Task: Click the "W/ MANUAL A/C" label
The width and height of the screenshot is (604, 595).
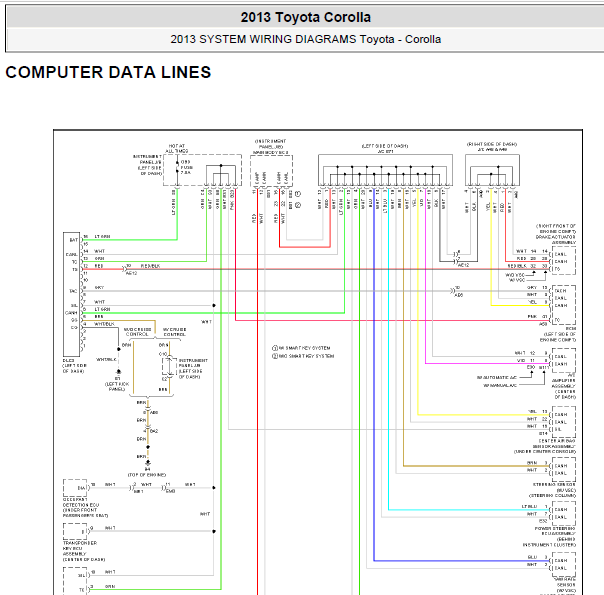Action: [500, 385]
